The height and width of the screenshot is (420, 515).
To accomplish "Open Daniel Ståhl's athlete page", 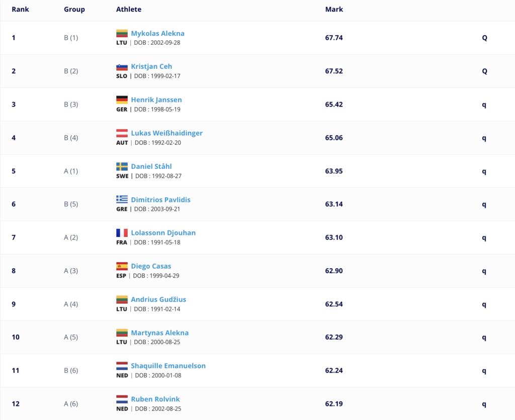I will click(x=151, y=166).
